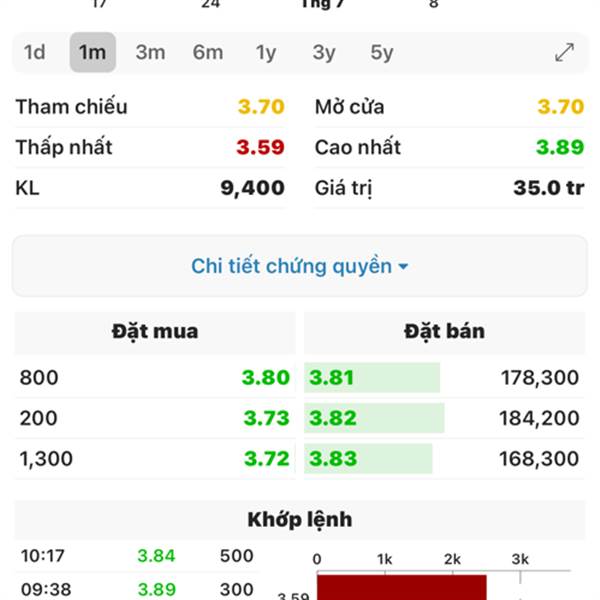Tap the Đặt bán column header
This screenshot has width=600, height=600.
pos(444,332)
